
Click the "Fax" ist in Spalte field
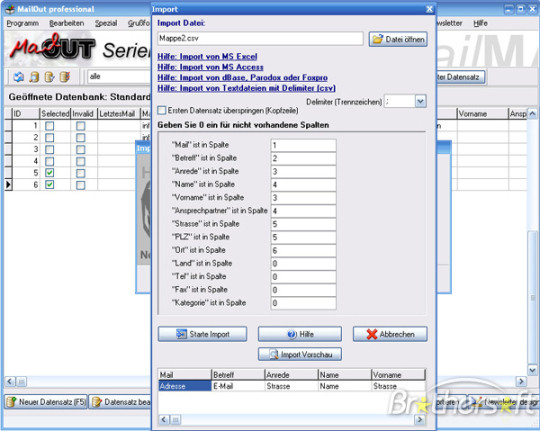click(303, 290)
